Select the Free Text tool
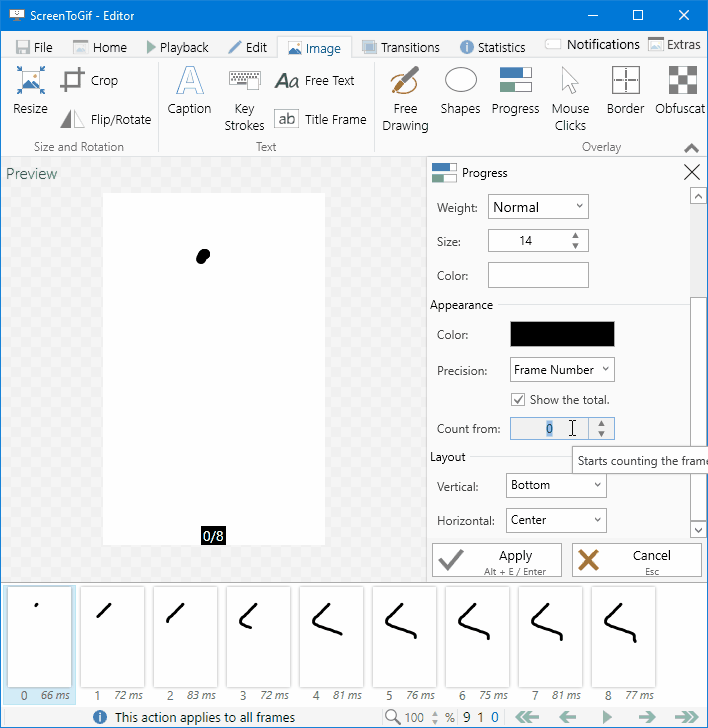Image resolution: width=708 pixels, height=728 pixels. [315, 80]
